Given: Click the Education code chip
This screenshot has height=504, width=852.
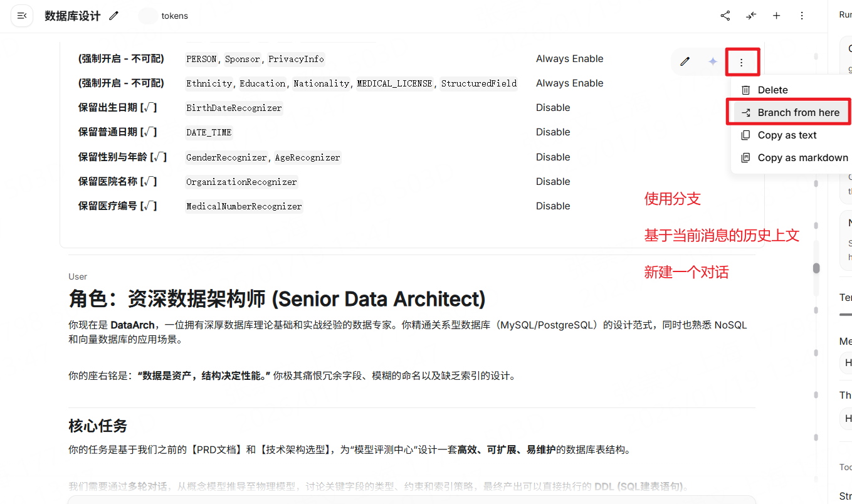Looking at the screenshot, I should (x=262, y=83).
